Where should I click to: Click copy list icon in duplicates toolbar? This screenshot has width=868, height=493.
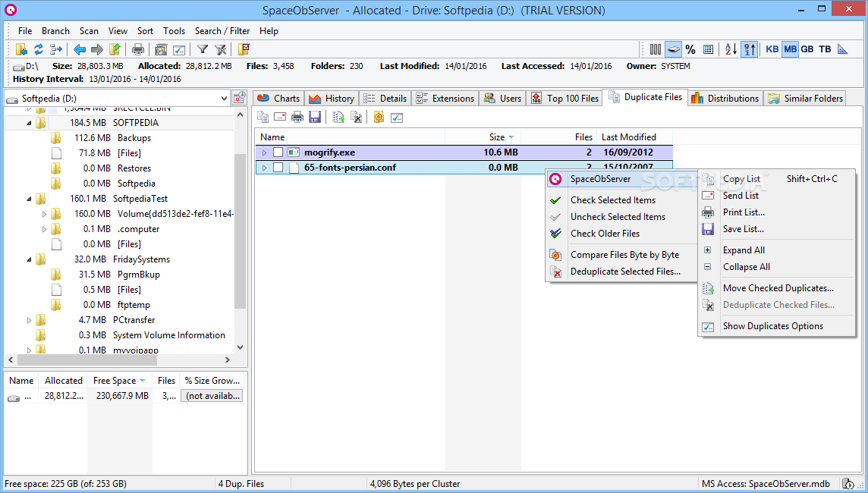click(x=263, y=118)
